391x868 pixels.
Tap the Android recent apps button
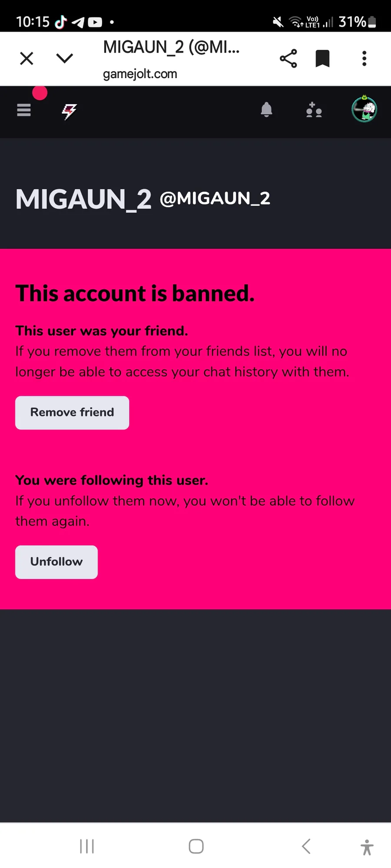pos(87,846)
